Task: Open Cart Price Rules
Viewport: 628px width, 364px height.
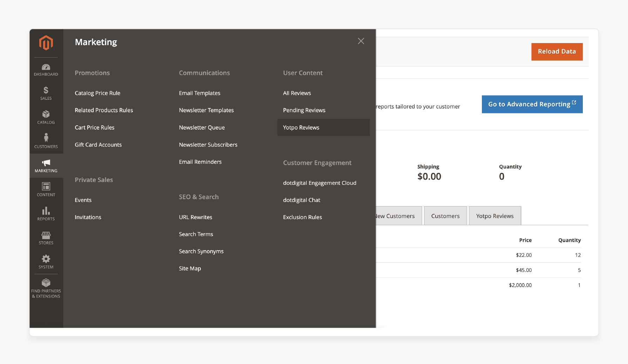Action: point(95,127)
